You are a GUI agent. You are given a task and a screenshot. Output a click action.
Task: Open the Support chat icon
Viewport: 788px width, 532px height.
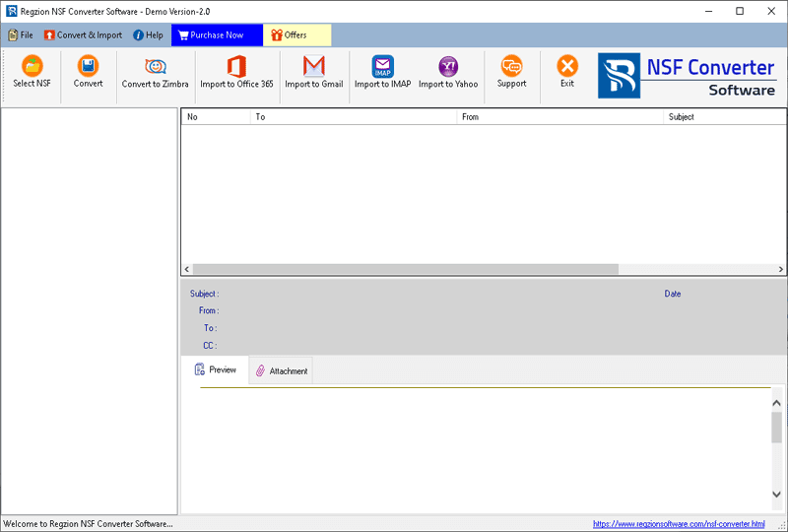pyautogui.click(x=511, y=67)
